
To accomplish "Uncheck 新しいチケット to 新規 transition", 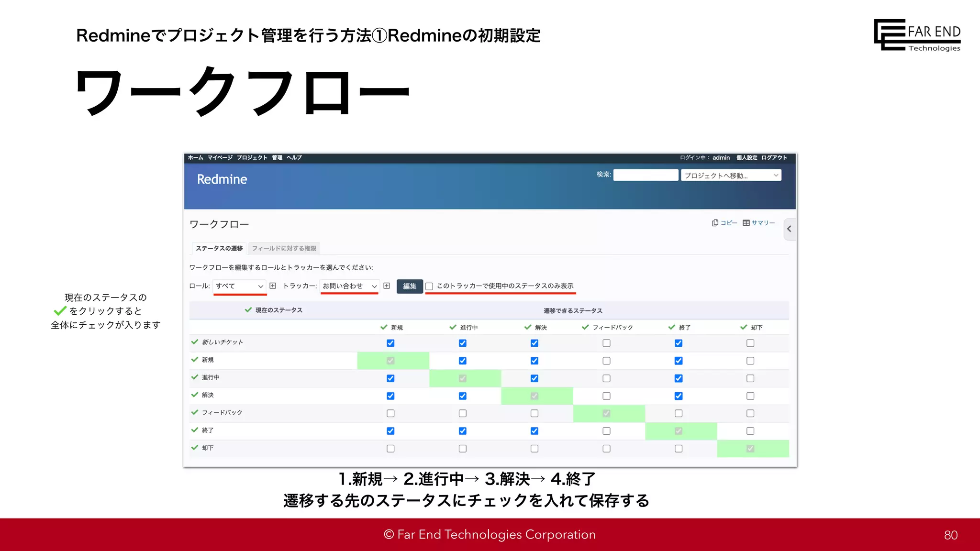I will tap(390, 343).
